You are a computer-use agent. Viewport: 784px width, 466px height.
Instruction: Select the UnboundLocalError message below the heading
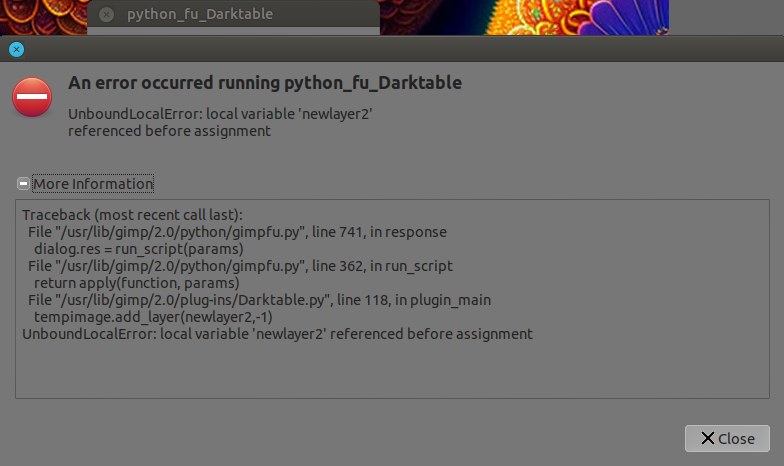(x=220, y=122)
